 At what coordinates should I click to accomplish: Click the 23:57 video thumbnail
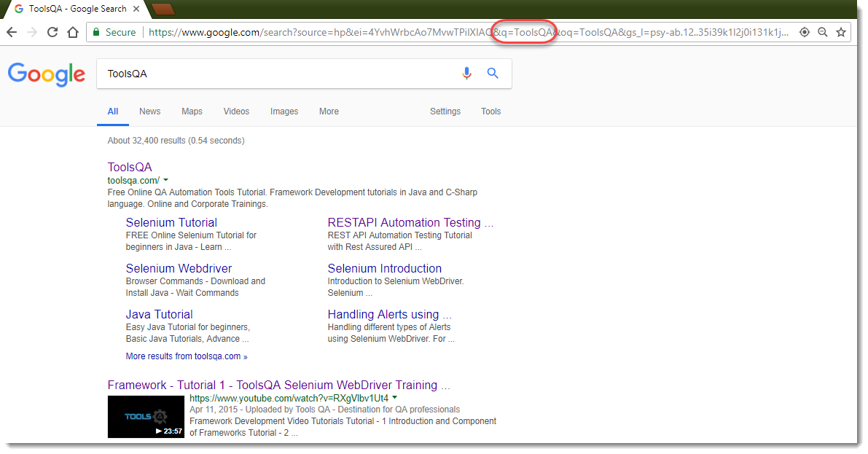click(x=146, y=416)
